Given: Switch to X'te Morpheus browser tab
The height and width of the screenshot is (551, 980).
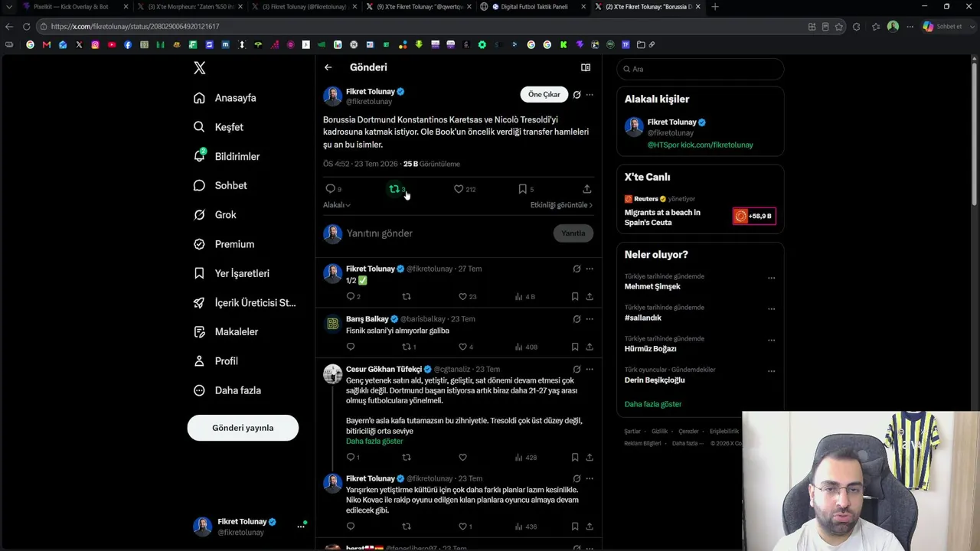Looking at the screenshot, I should [x=188, y=7].
